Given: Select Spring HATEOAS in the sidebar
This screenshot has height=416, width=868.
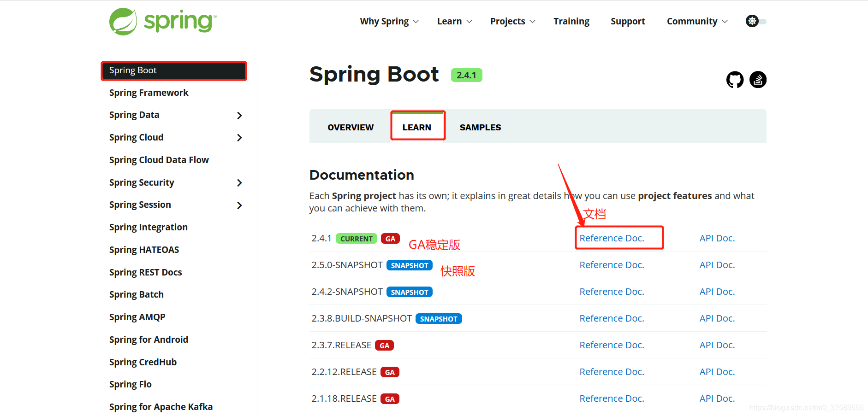Looking at the screenshot, I should pos(144,250).
